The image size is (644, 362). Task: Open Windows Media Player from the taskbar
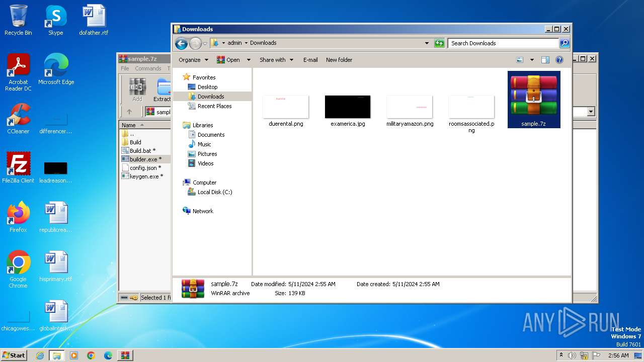coord(74,355)
